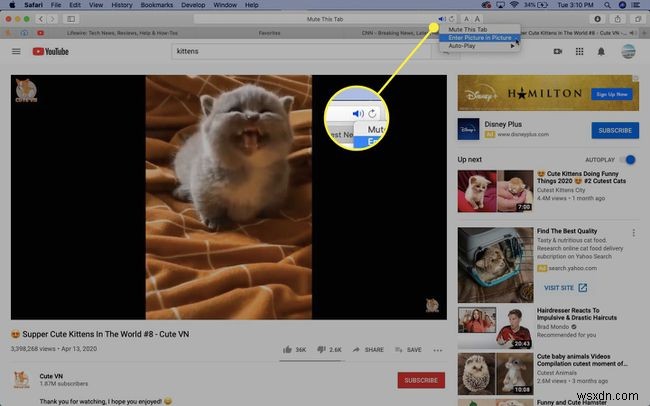Select Mute This Tab from the menu
The image size is (650, 406).
480,29
